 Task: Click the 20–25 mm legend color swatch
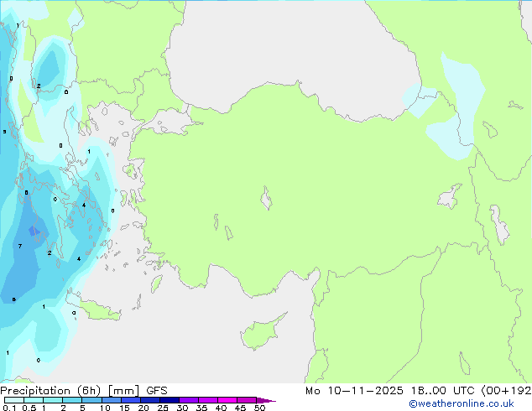[150, 400]
